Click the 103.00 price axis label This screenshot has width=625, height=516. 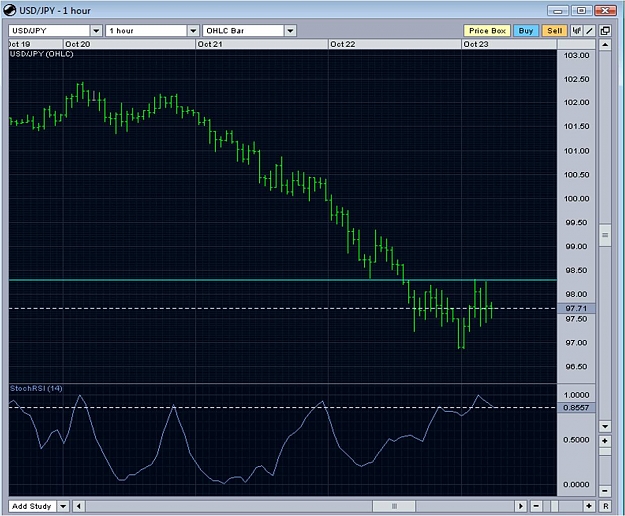(x=576, y=55)
